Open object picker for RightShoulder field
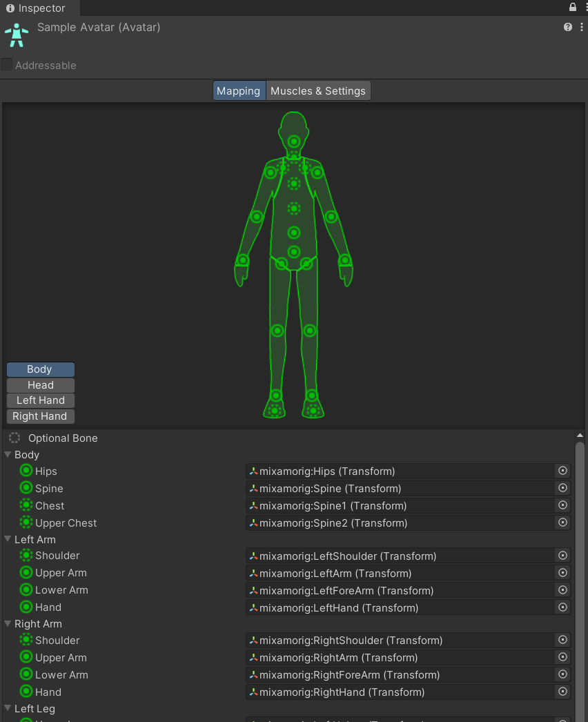 coord(562,640)
